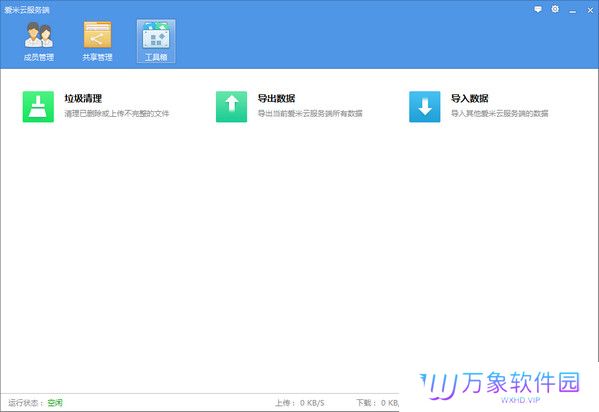Click the green up-arrow 导出数据 icon
The height and width of the screenshot is (412, 599).
point(232,107)
